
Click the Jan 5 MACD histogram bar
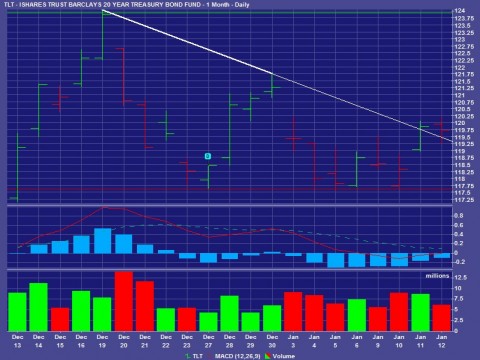point(336,260)
